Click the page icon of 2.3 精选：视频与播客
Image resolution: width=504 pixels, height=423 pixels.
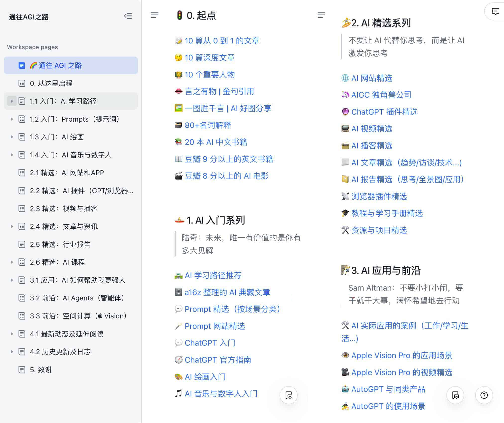pyautogui.click(x=22, y=209)
